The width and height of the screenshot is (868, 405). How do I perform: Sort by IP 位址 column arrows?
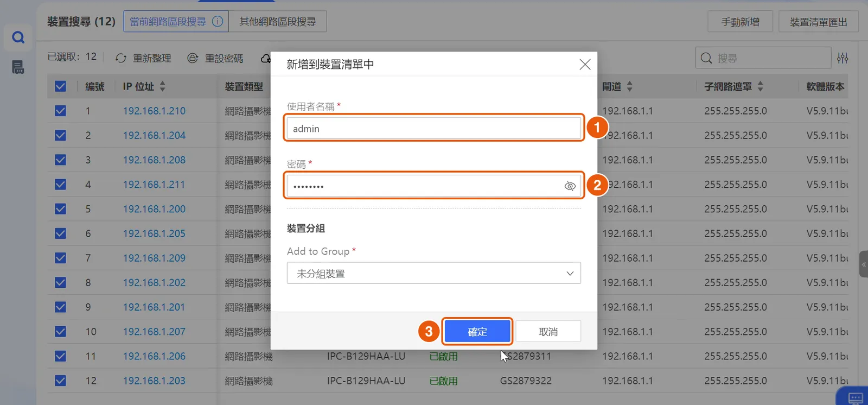pyautogui.click(x=162, y=86)
